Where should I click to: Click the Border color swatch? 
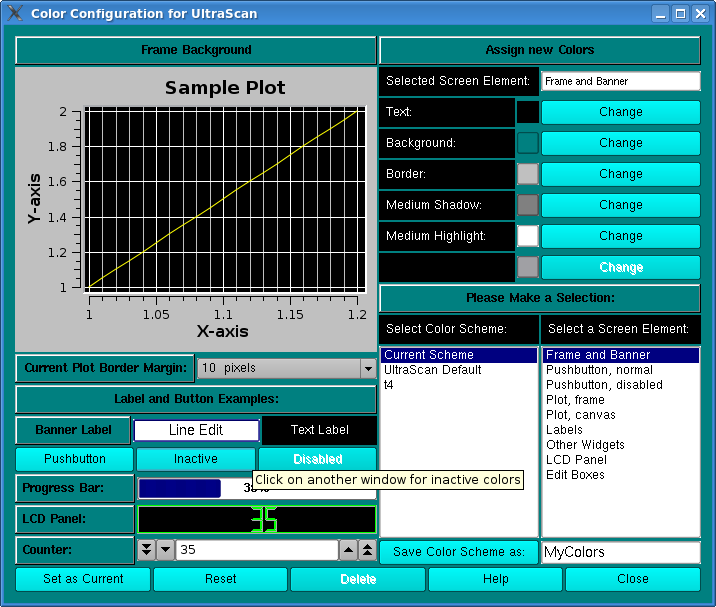[x=528, y=174]
